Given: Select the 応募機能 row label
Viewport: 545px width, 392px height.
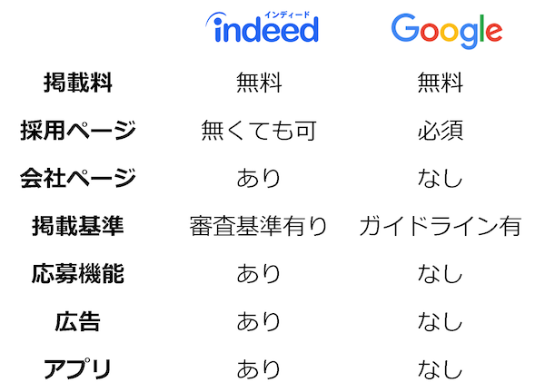Looking at the screenshot, I should (x=78, y=273).
